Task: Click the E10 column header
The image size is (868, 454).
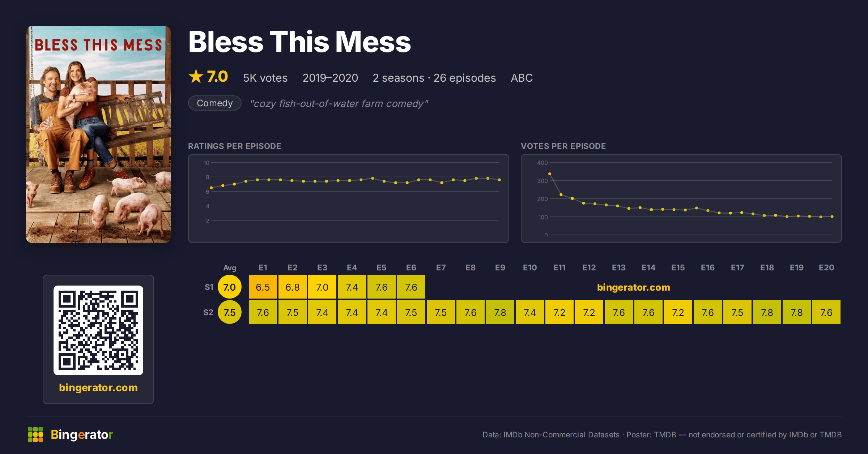Action: [x=530, y=267]
